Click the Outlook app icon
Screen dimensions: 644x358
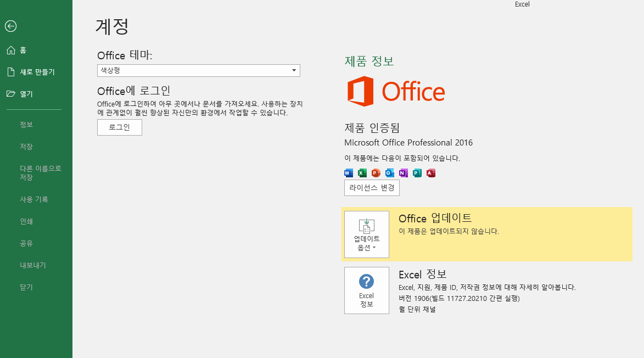pyautogui.click(x=390, y=173)
